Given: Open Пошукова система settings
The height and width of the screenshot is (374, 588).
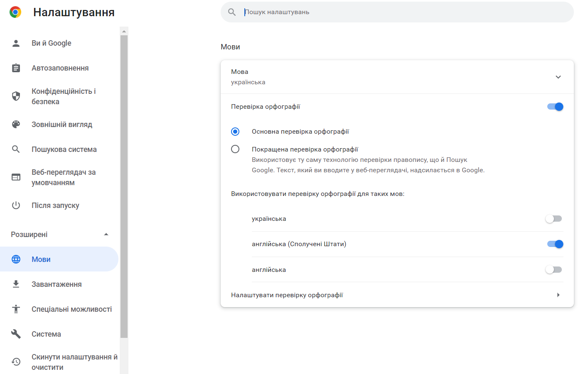Looking at the screenshot, I should pyautogui.click(x=59, y=149).
